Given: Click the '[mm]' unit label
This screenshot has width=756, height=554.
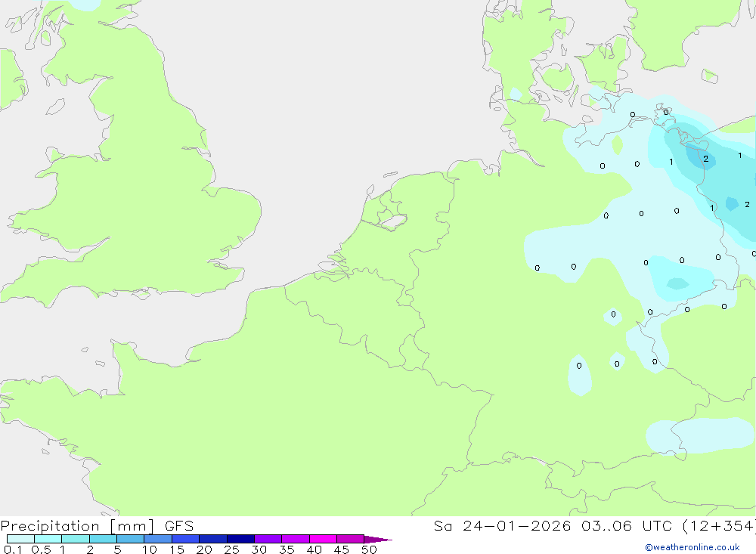Looking at the screenshot, I should (132, 526).
